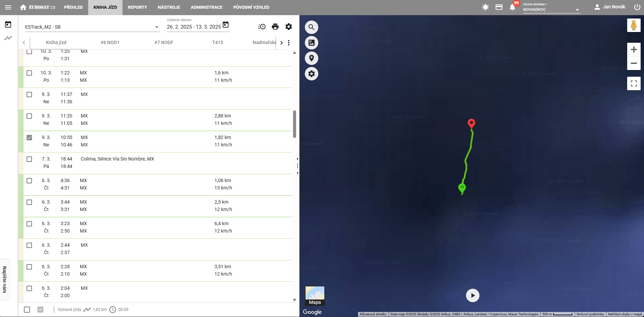The width and height of the screenshot is (644, 317).
Task: Open logbook settings gear icon
Action: click(x=289, y=27)
